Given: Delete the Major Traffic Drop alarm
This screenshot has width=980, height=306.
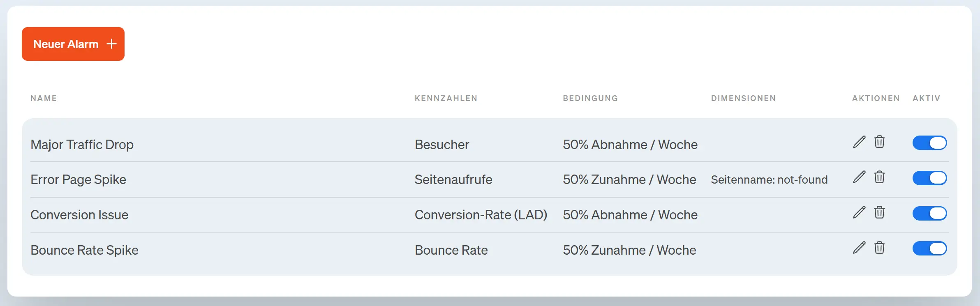Looking at the screenshot, I should [x=879, y=143].
